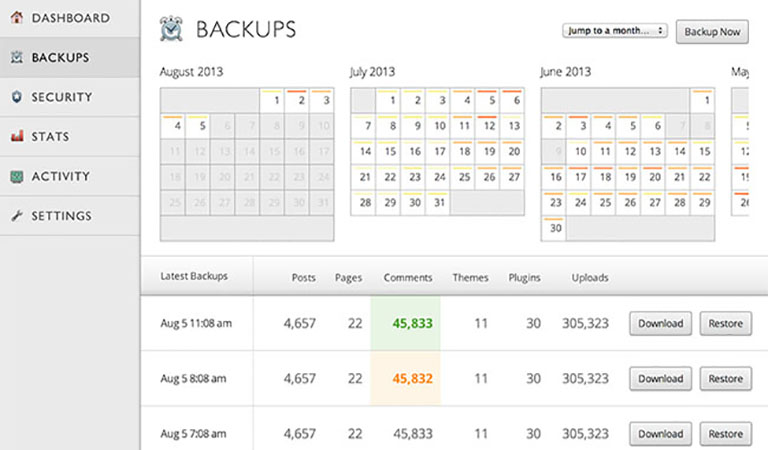768x450 pixels.
Task: Click the Plugins column header
Action: pyautogui.click(x=525, y=278)
